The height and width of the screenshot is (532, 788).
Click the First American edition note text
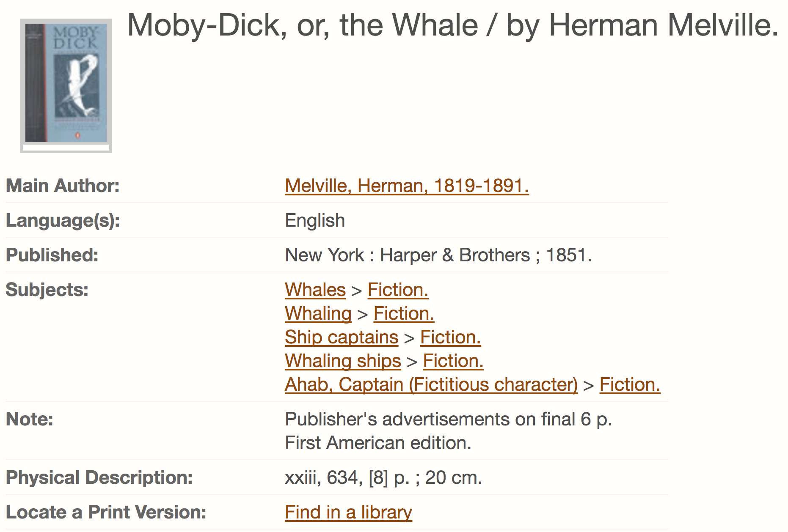pyautogui.click(x=377, y=443)
